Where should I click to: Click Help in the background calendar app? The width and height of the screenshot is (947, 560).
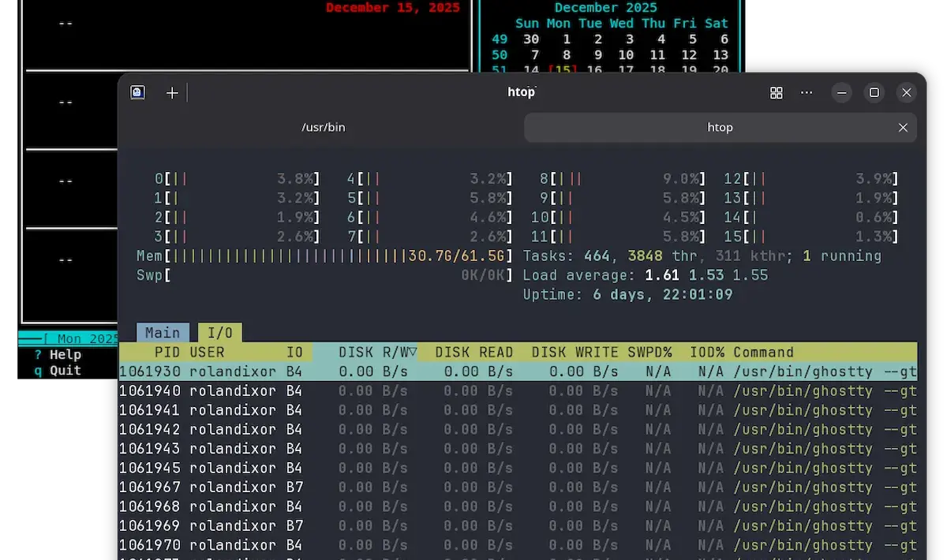tap(57, 355)
